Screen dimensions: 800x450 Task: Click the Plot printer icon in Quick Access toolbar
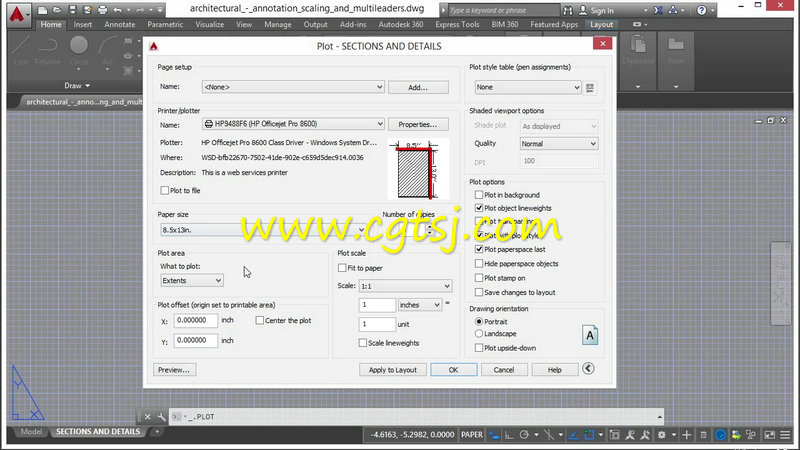point(103,10)
